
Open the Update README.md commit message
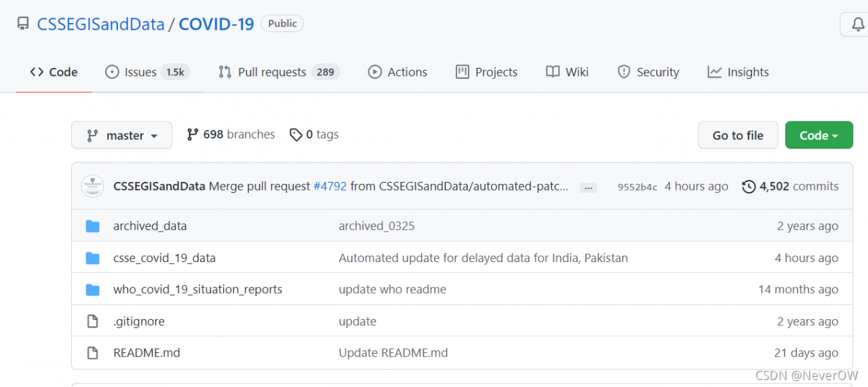coord(393,353)
